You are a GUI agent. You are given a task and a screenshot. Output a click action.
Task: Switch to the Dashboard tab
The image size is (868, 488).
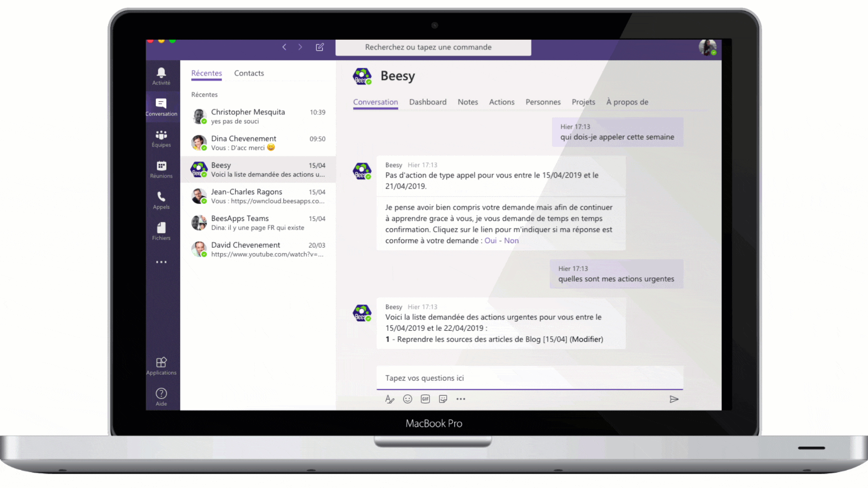427,102
